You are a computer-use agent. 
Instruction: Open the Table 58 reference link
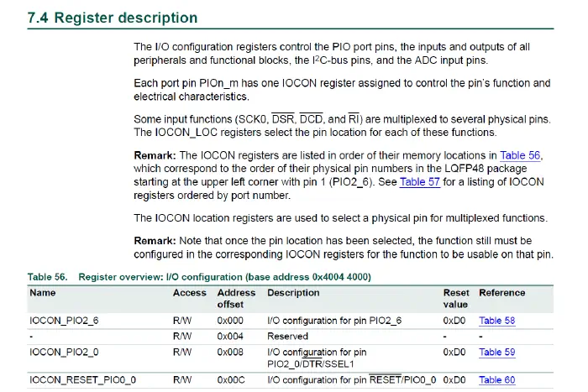coord(496,320)
